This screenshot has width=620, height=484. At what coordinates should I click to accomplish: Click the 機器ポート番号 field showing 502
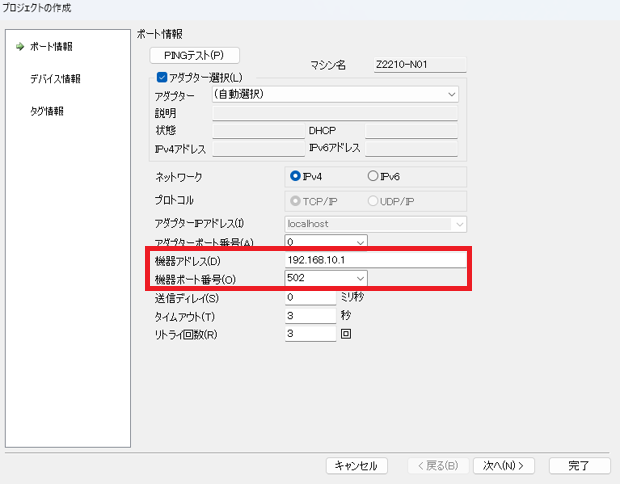318,278
